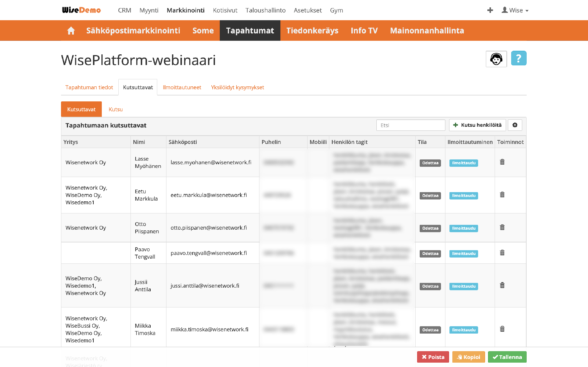Select email jussi.anttila@wisenetwork.fi

click(x=205, y=286)
